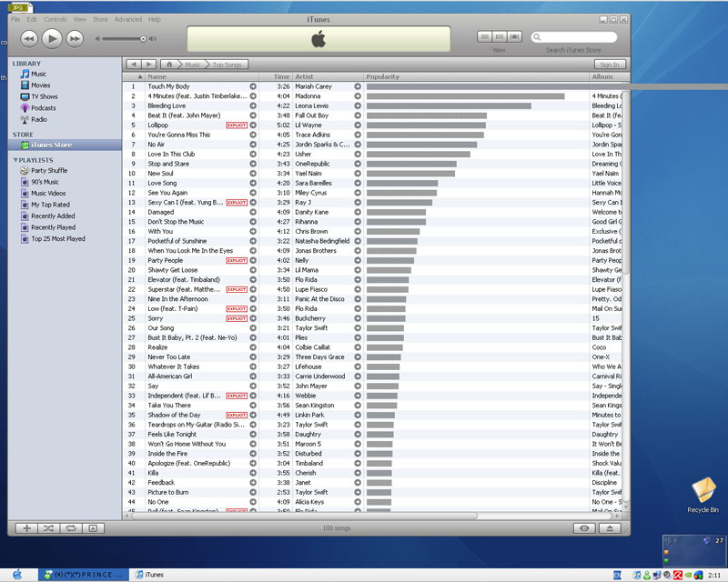Sort by the Artist column header
The width and height of the screenshot is (728, 582).
(328, 76)
